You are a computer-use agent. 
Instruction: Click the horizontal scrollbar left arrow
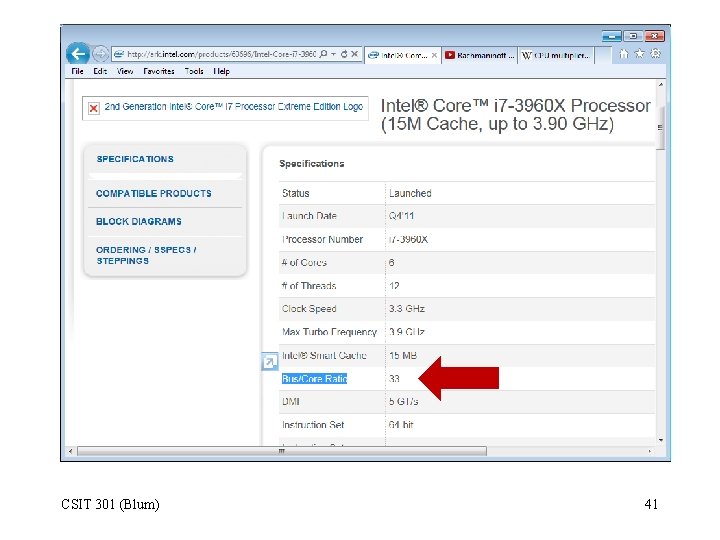[70, 451]
